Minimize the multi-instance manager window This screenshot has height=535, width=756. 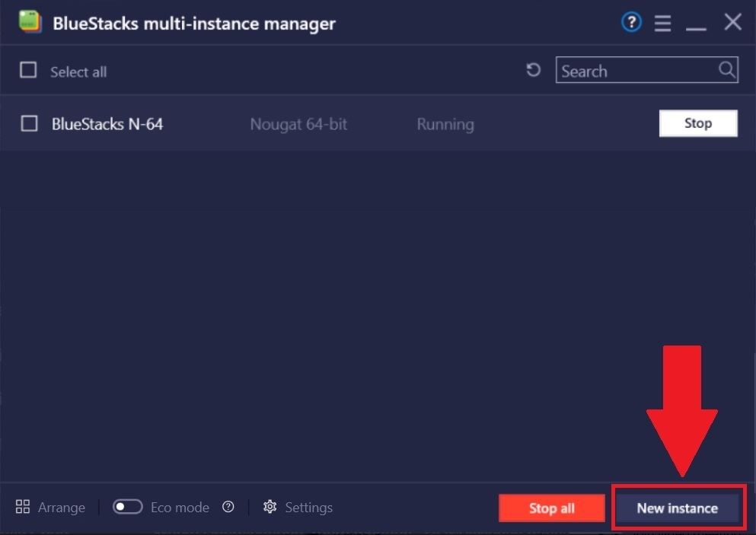(696, 28)
